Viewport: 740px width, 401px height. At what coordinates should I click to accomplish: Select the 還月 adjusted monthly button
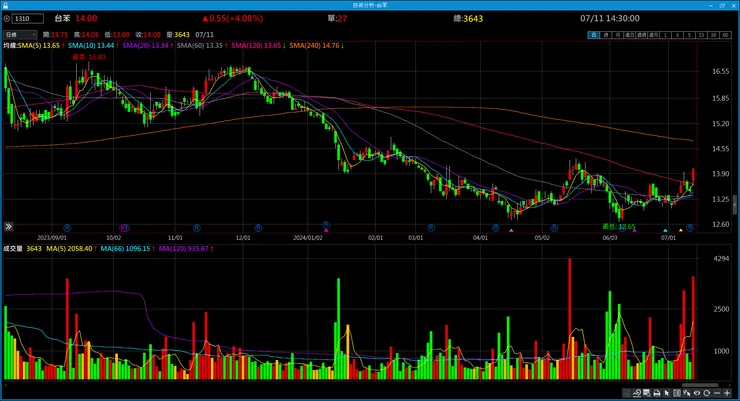point(654,35)
